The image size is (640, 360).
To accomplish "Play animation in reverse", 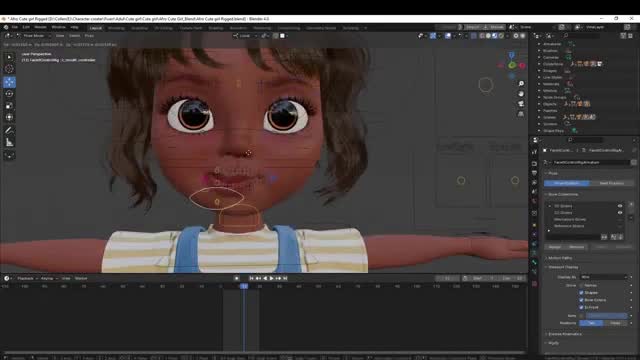I will [x=265, y=278].
